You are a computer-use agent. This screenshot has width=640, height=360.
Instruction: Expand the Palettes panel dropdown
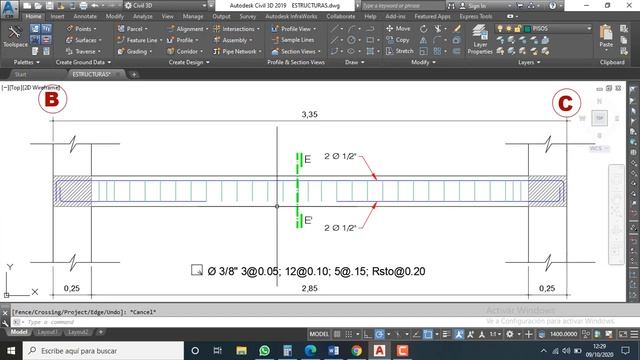(27, 62)
